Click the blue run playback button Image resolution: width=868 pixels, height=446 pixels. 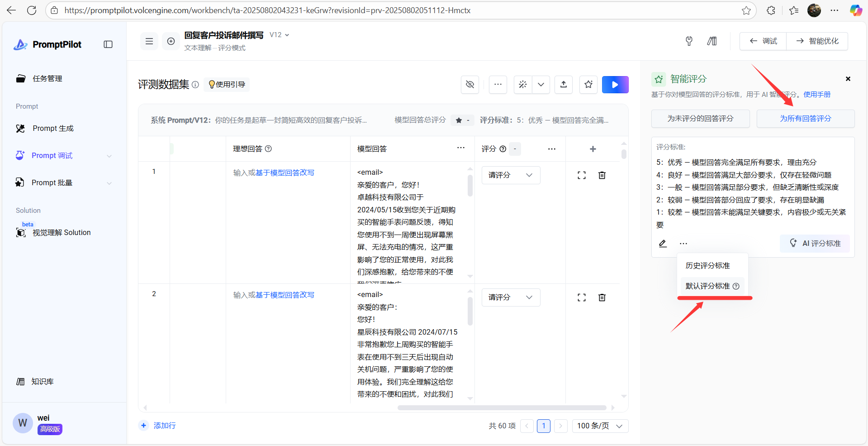click(615, 85)
